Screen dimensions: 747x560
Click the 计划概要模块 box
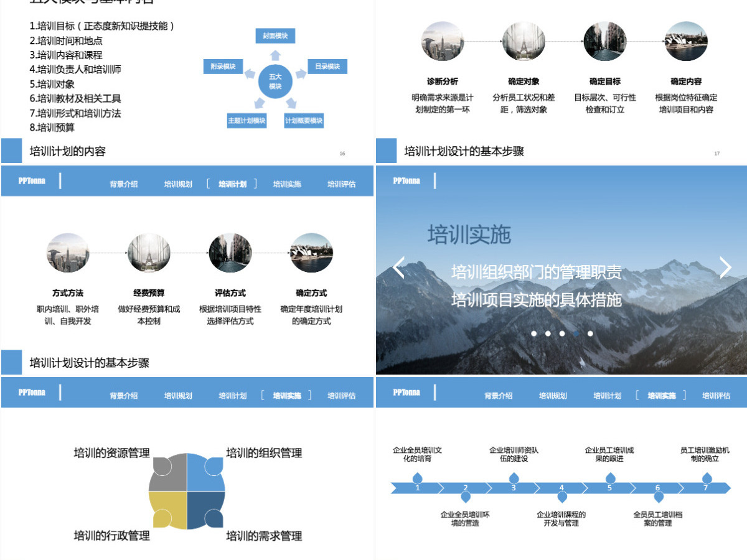tap(304, 121)
